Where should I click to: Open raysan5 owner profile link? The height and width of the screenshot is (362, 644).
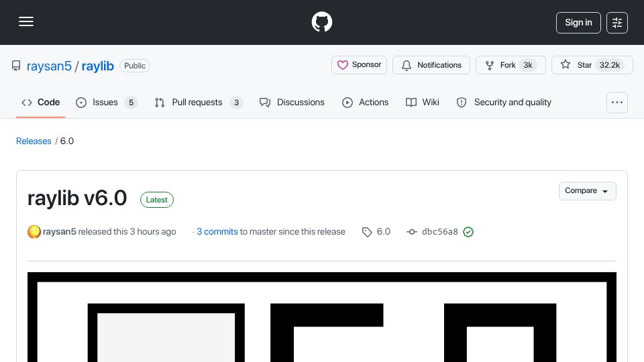pyautogui.click(x=49, y=66)
